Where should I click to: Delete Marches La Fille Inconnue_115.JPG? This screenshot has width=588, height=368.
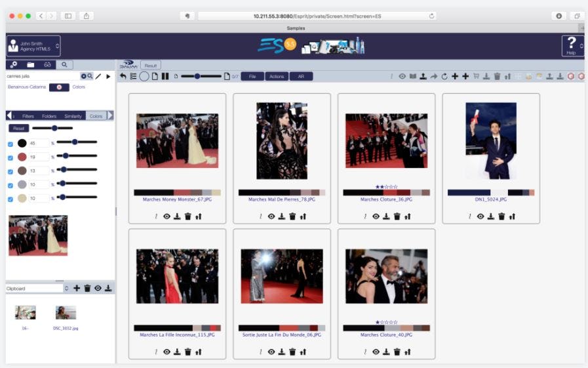(x=188, y=352)
